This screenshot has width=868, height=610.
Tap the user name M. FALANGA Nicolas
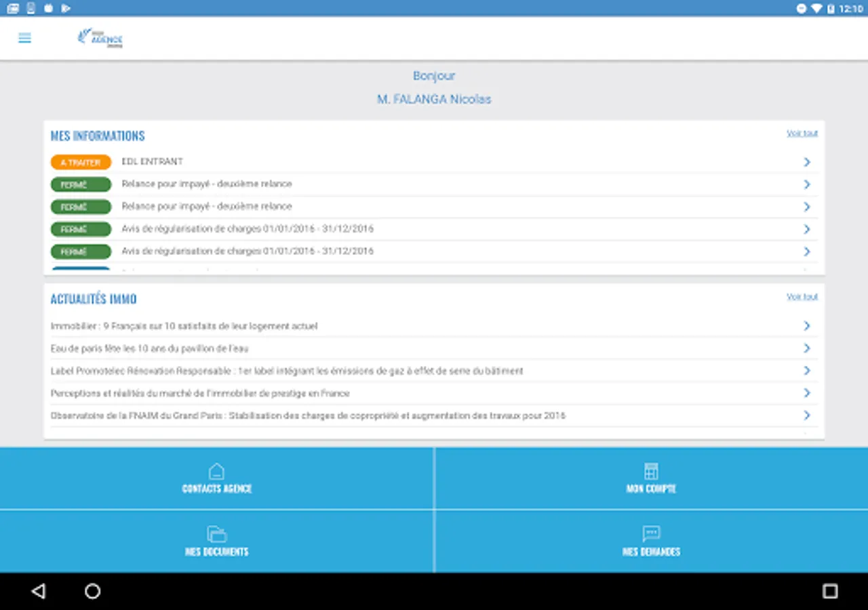[434, 99]
